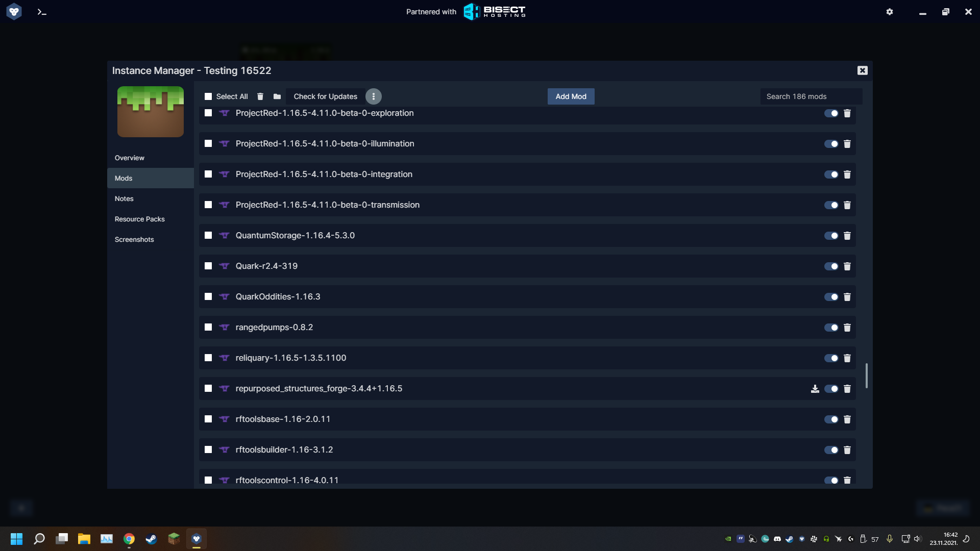
Task: Download the update for repurposed_structures_forge mod
Action: [815, 389]
